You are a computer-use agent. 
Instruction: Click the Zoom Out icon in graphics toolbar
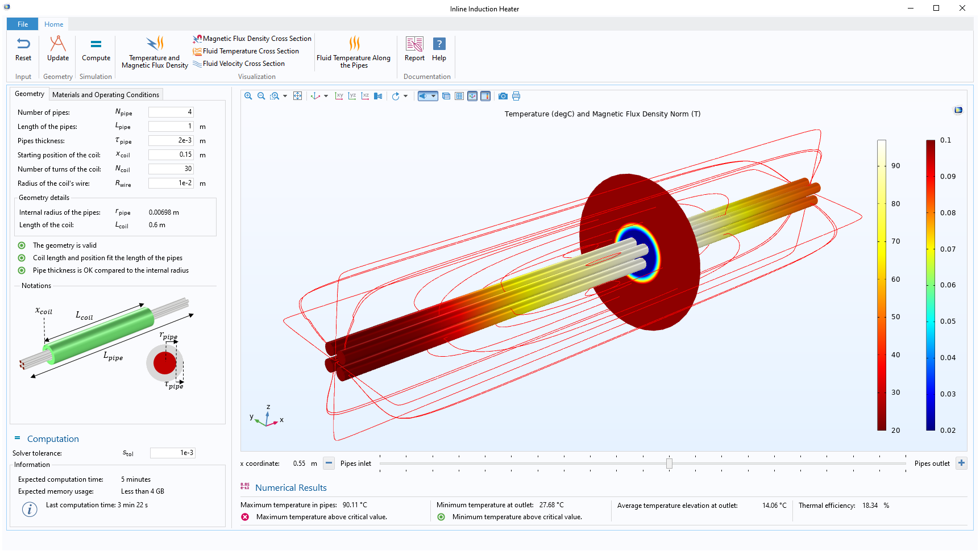pyautogui.click(x=261, y=96)
